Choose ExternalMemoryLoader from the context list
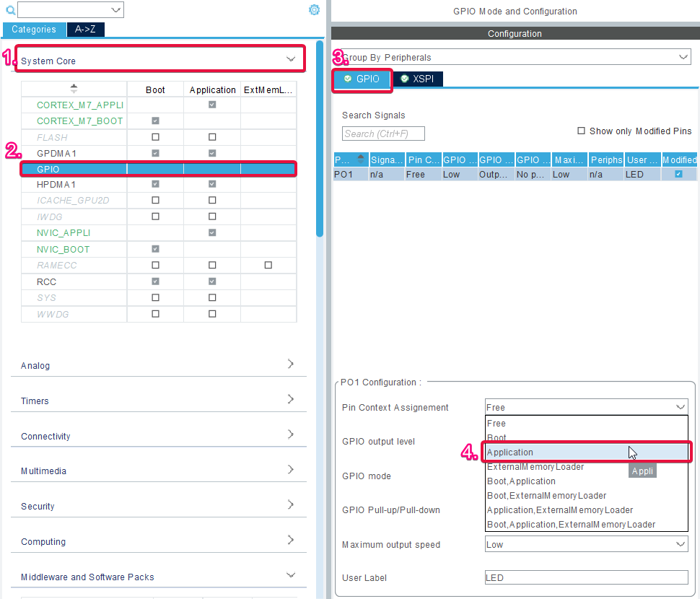Screen dimensions: 700x599 [x=586, y=467]
